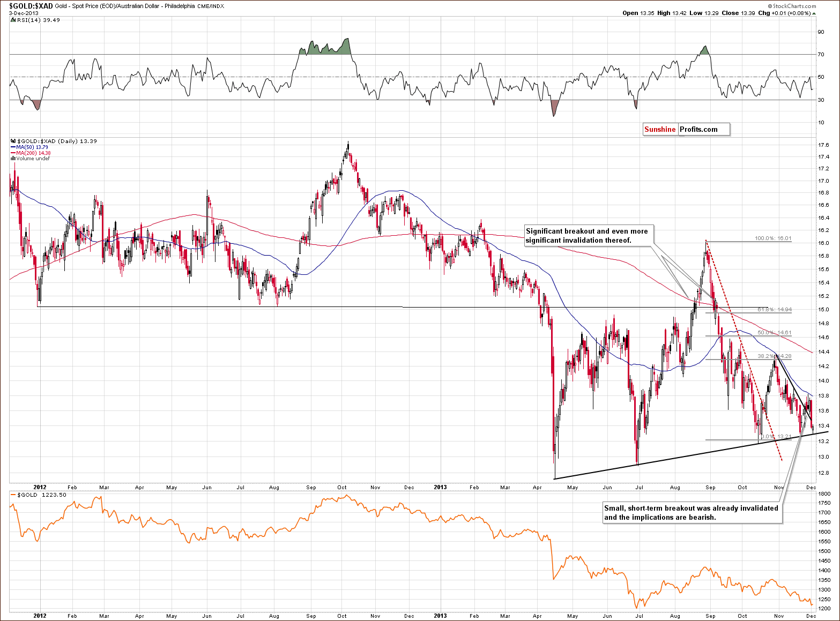Screen dimensions: 840x621
Task: Click the 1500 gold axis label
Action: click(824, 551)
